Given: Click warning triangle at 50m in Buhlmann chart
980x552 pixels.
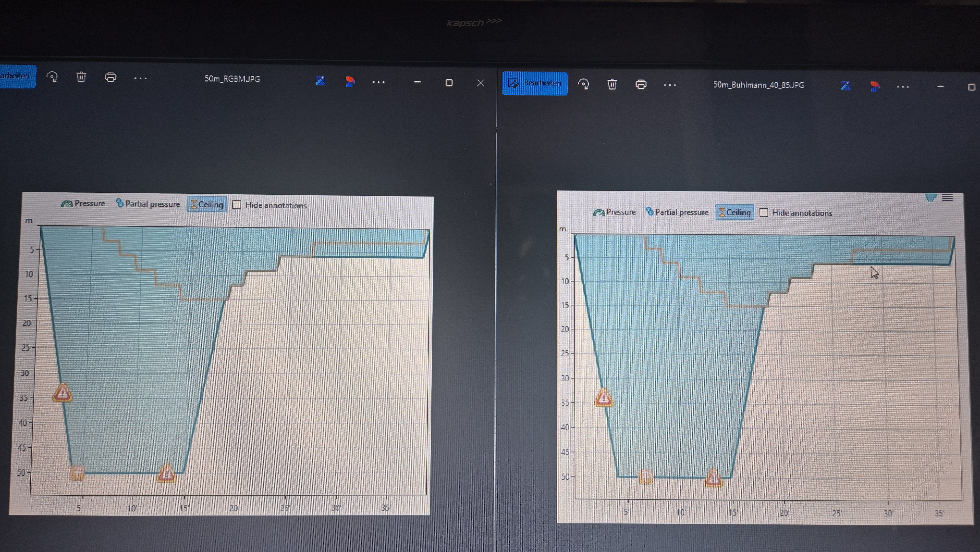Looking at the screenshot, I should tap(713, 478).
